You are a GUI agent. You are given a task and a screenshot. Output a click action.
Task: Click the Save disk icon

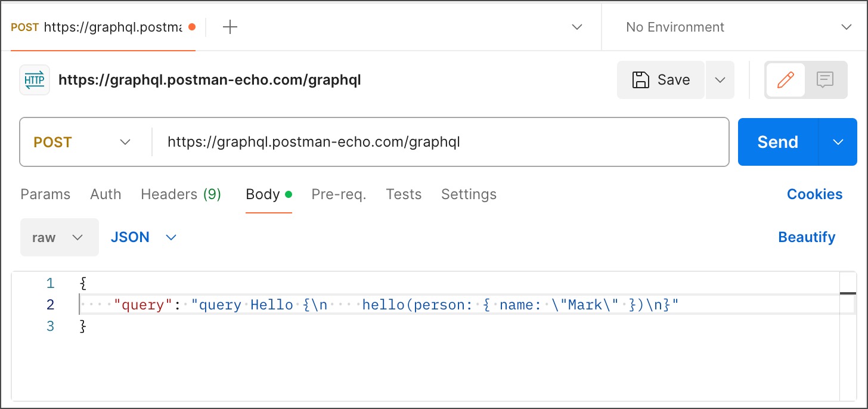641,79
